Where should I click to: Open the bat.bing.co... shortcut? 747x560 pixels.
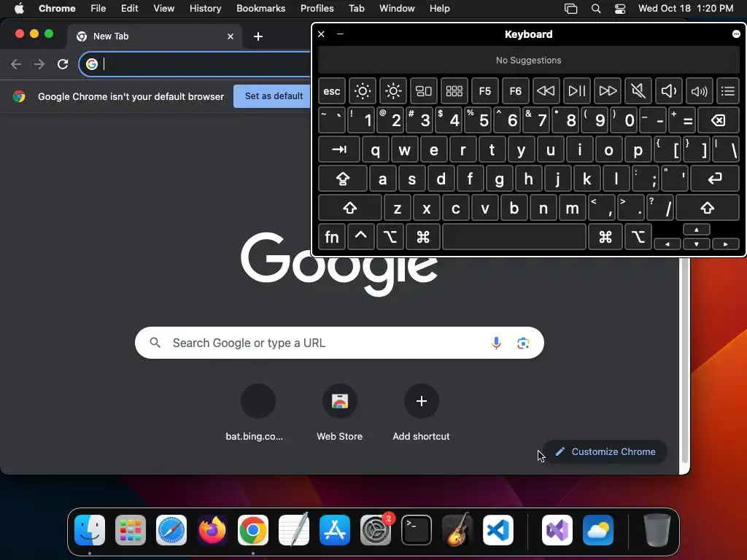(x=258, y=413)
